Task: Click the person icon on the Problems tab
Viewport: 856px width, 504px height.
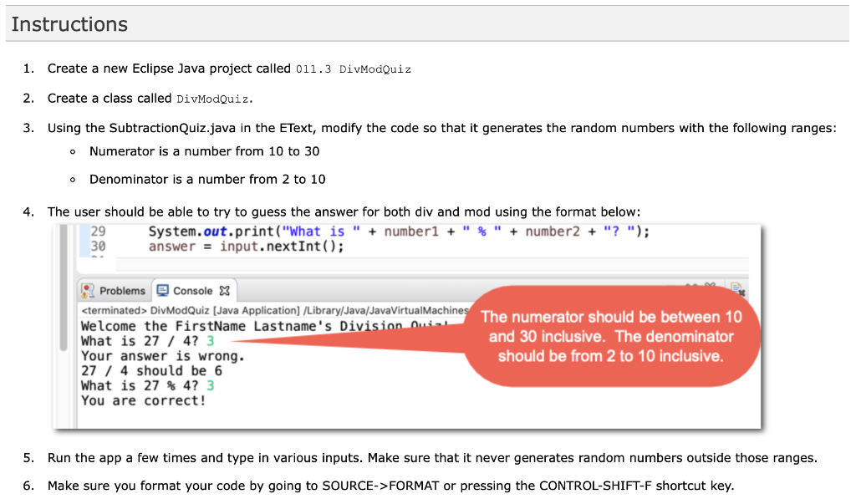Action: pyautogui.click(x=87, y=290)
